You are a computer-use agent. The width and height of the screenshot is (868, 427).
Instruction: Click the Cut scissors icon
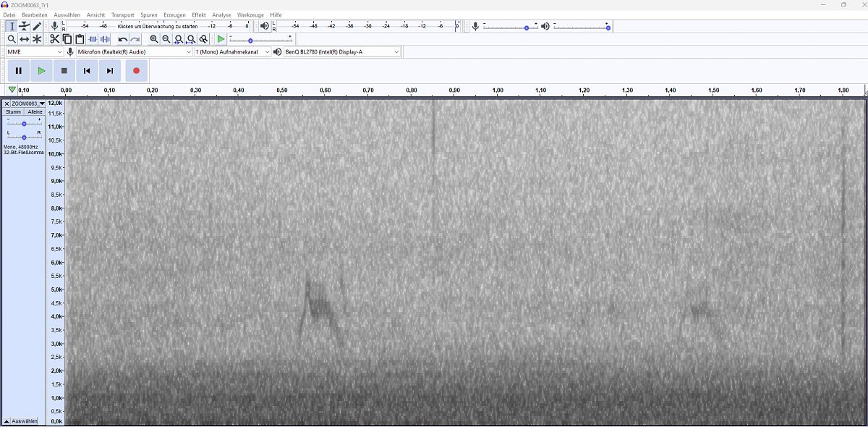[55, 39]
